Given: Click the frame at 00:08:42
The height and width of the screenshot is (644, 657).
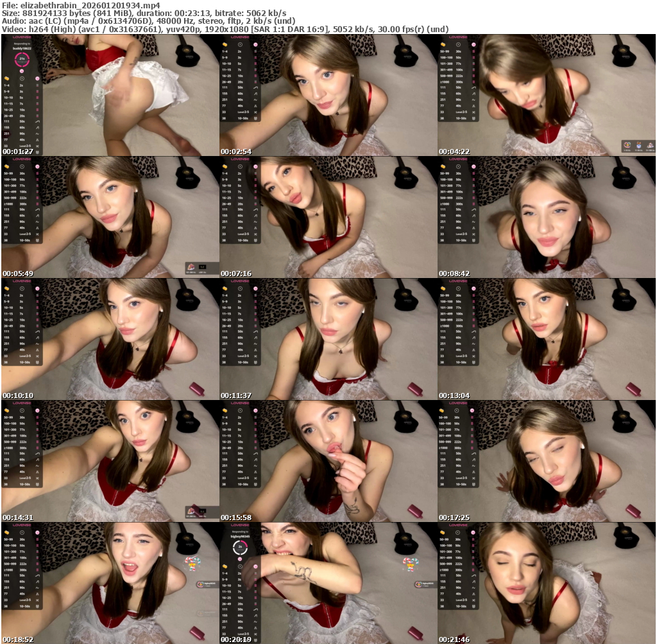Looking at the screenshot, I should coord(547,217).
